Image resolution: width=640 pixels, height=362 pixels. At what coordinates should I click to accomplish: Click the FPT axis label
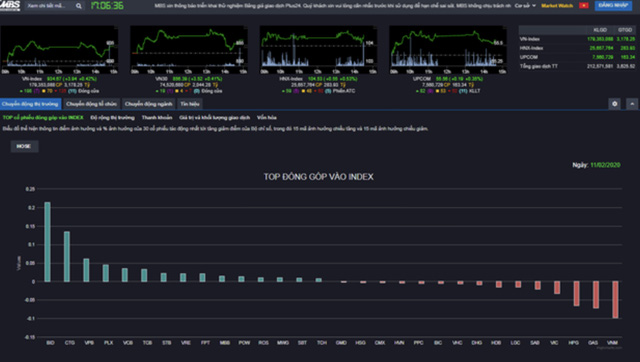(205, 343)
